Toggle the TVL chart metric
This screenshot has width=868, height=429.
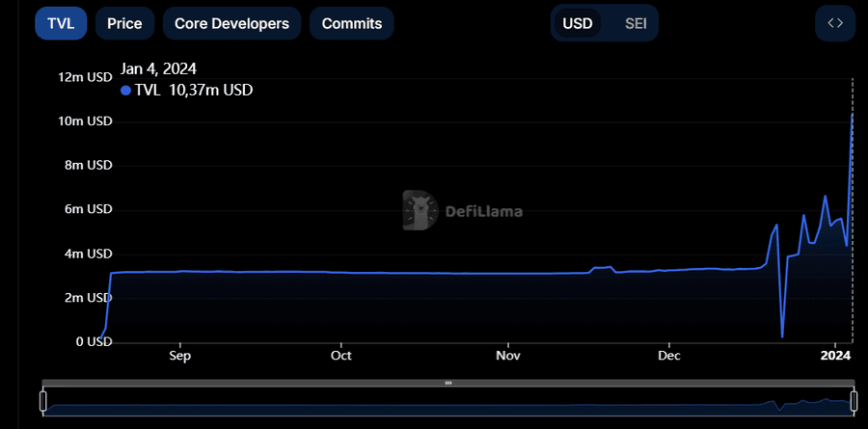[61, 23]
